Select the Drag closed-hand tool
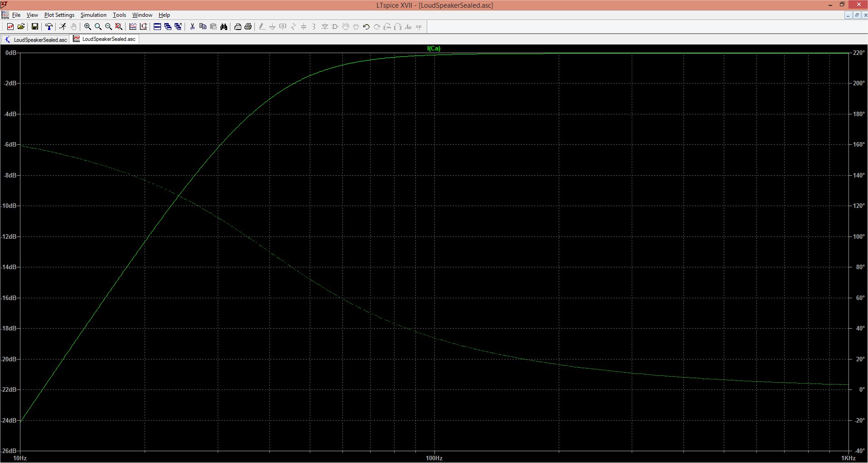The width and height of the screenshot is (868, 463). tap(356, 27)
